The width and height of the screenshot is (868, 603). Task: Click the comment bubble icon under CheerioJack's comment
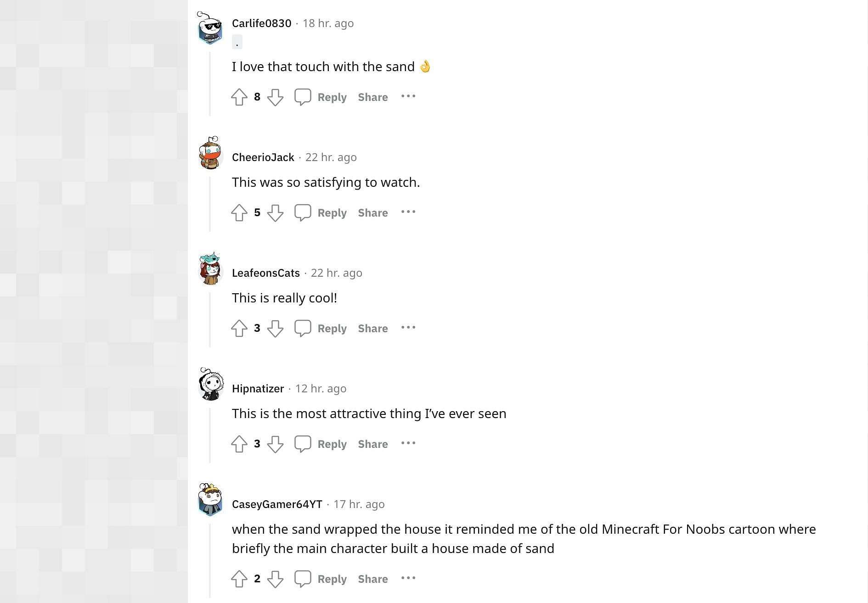pos(303,213)
